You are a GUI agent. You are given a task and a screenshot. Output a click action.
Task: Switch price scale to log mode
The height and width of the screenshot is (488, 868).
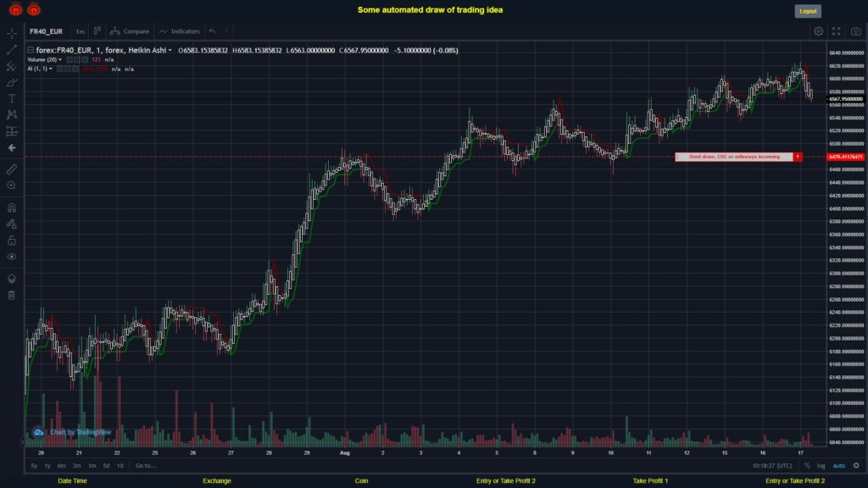coord(821,466)
